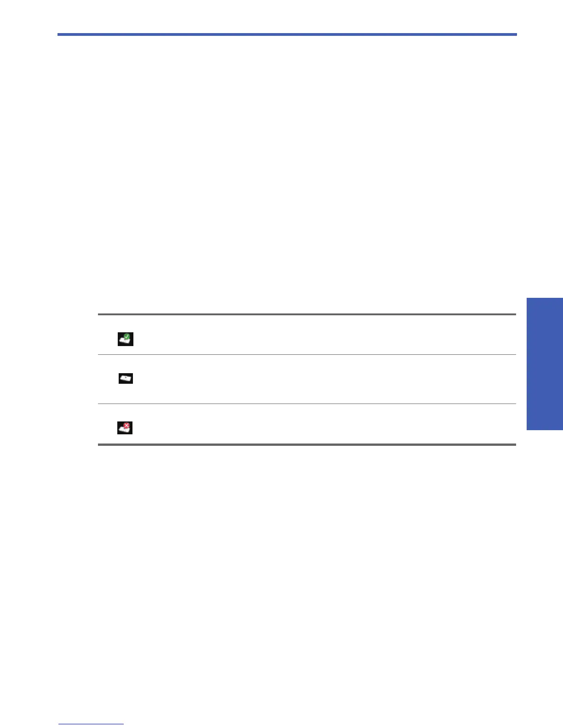Click the plain white paper tray icon

pyautogui.click(x=126, y=379)
